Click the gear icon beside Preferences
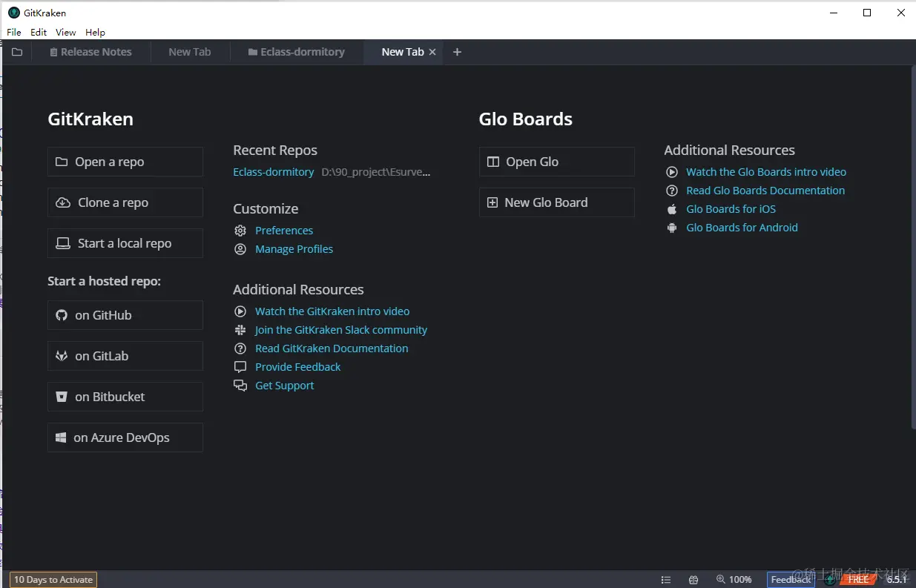Image resolution: width=916 pixels, height=588 pixels. pos(240,231)
